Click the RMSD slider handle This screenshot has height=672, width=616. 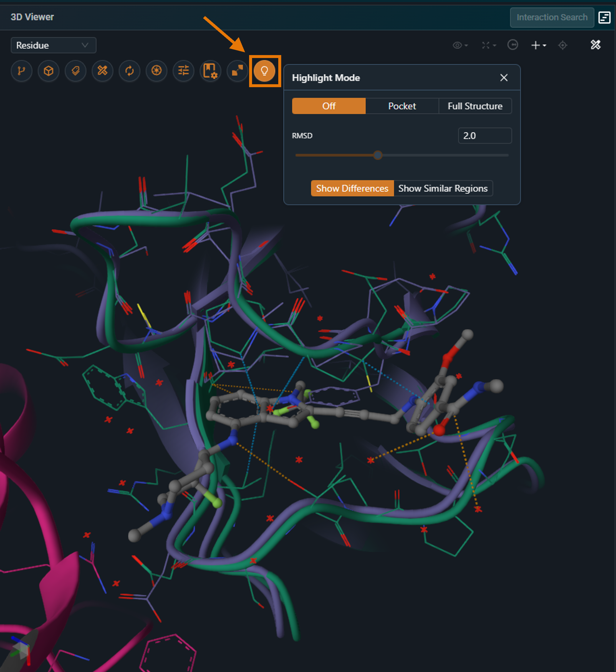[378, 155]
